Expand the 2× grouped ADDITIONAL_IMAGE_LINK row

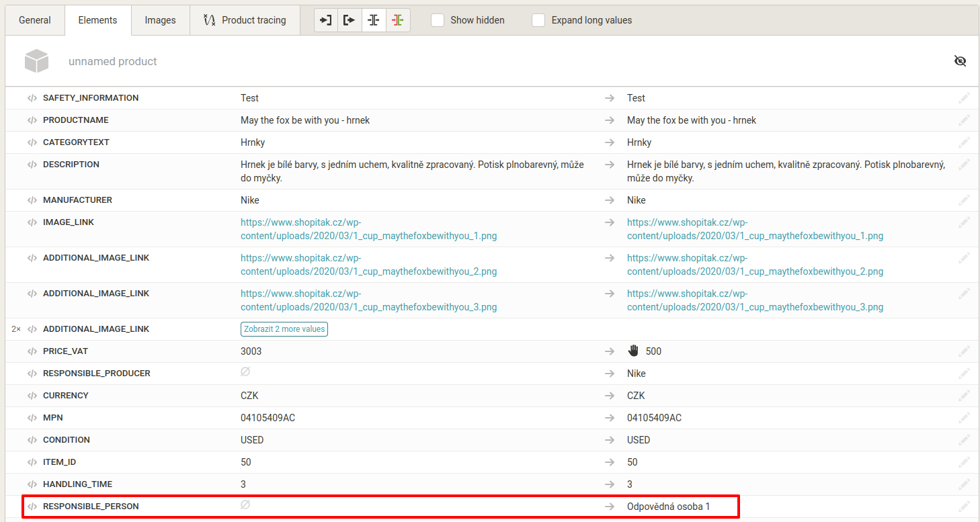click(x=16, y=329)
